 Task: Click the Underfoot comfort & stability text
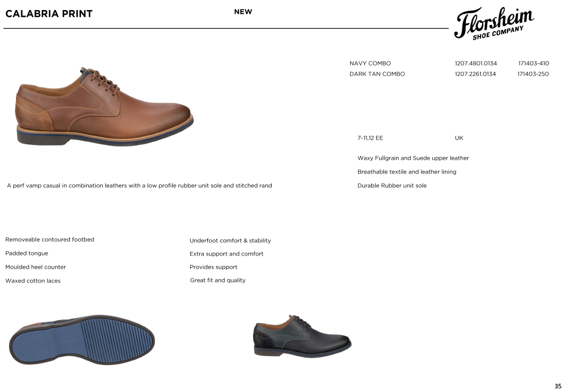click(x=230, y=241)
